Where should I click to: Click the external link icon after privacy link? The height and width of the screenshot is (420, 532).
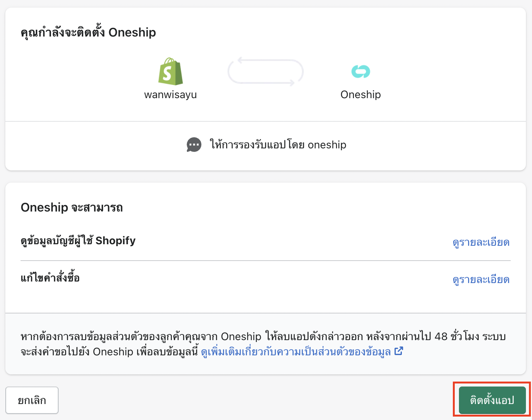398,351
